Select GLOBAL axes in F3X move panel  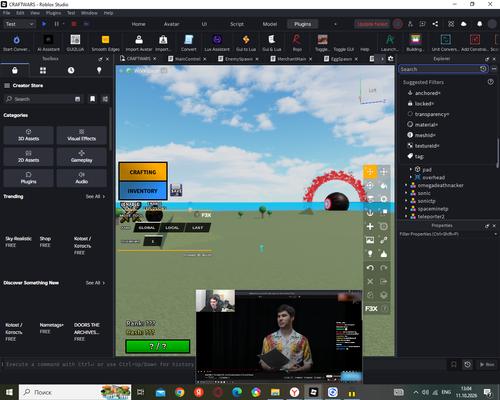tap(147, 228)
